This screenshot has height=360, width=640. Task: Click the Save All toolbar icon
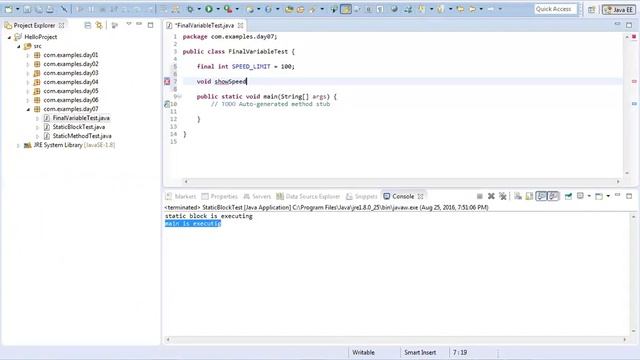pyautogui.click(x=39, y=9)
